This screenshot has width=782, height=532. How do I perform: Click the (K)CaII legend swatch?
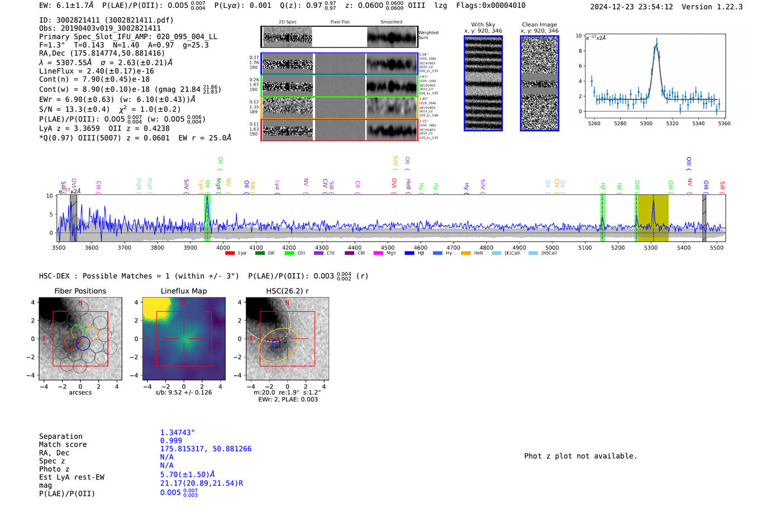497,253
